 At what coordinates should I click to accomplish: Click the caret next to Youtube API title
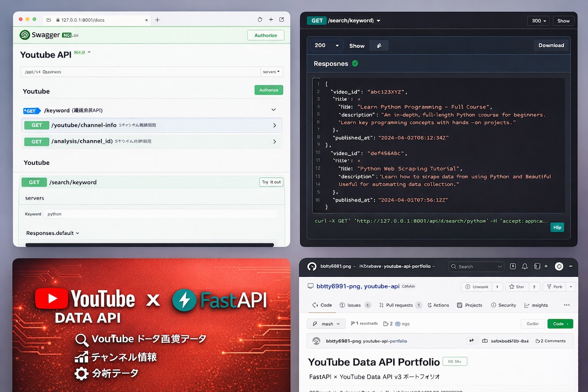click(89, 52)
